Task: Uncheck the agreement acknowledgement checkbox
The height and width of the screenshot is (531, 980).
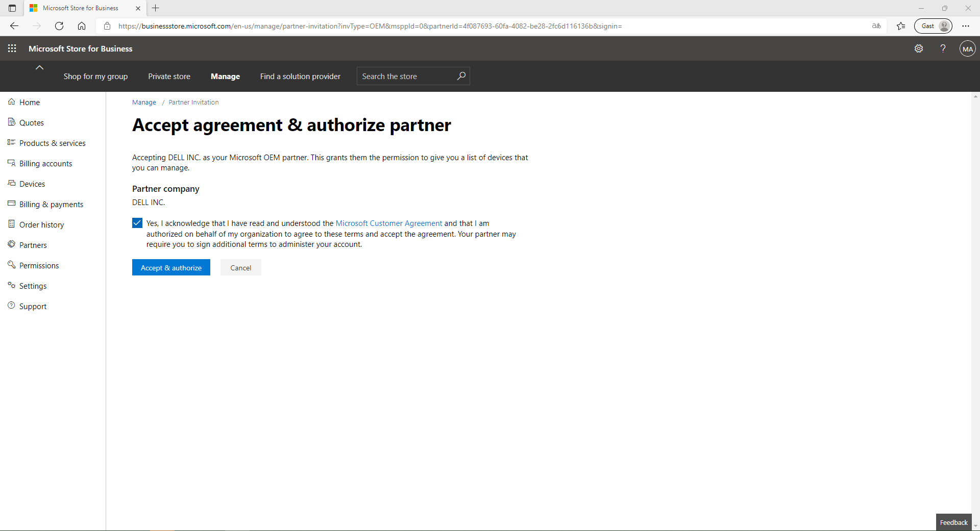Action: (x=137, y=223)
